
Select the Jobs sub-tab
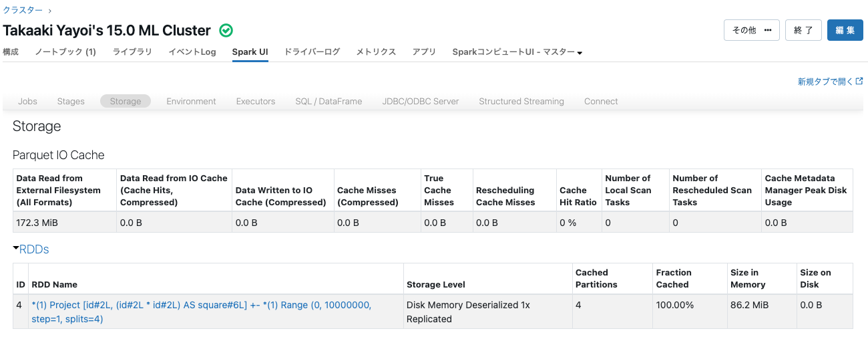click(x=27, y=101)
